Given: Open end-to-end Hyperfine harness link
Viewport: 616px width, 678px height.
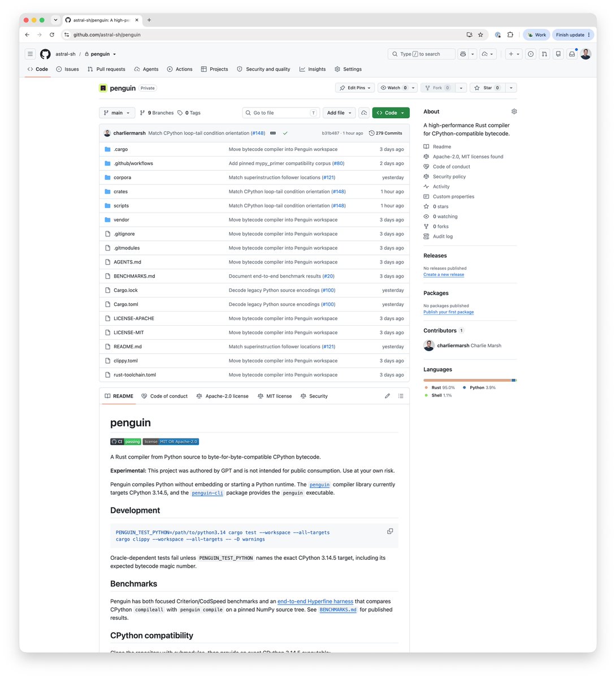Looking at the screenshot, I should click(x=315, y=602).
